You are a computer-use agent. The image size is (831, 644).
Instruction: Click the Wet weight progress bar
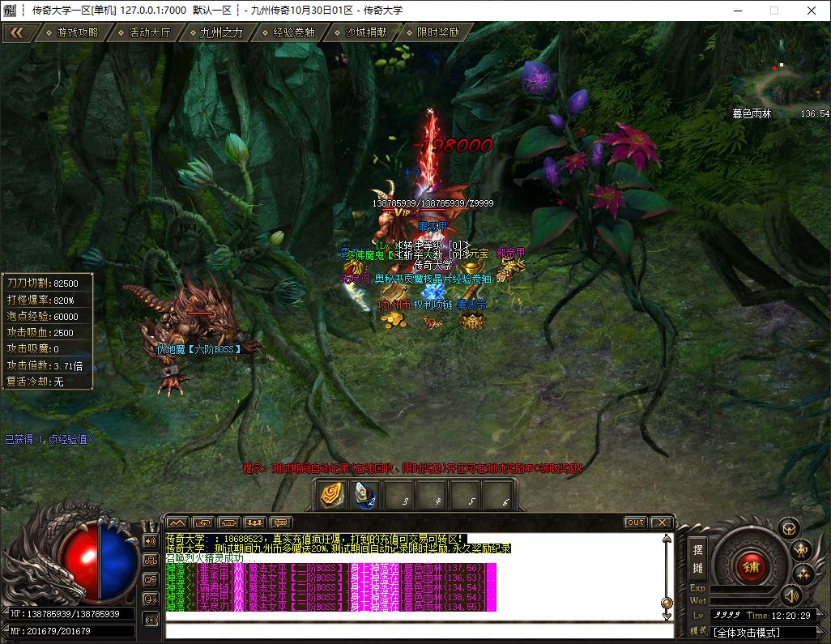pos(743,601)
